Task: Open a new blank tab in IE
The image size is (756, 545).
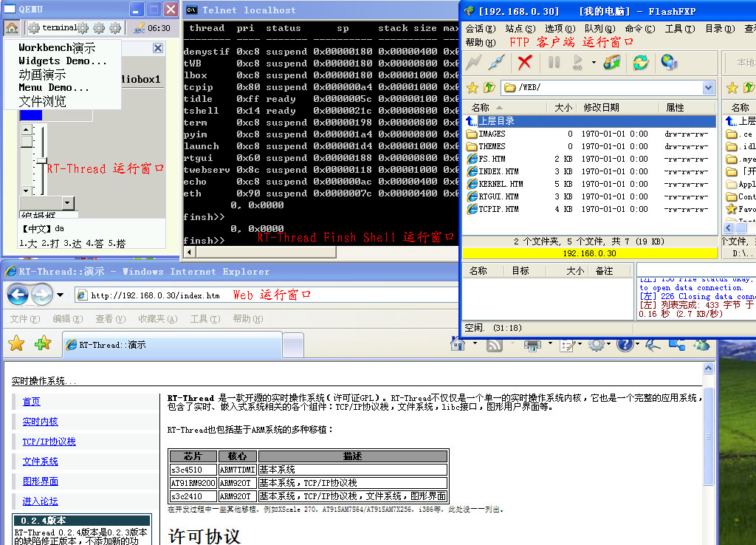Action: pos(292,346)
